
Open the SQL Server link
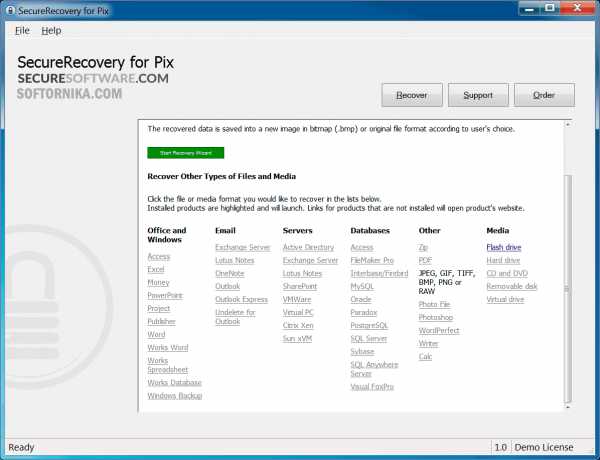pyautogui.click(x=369, y=338)
